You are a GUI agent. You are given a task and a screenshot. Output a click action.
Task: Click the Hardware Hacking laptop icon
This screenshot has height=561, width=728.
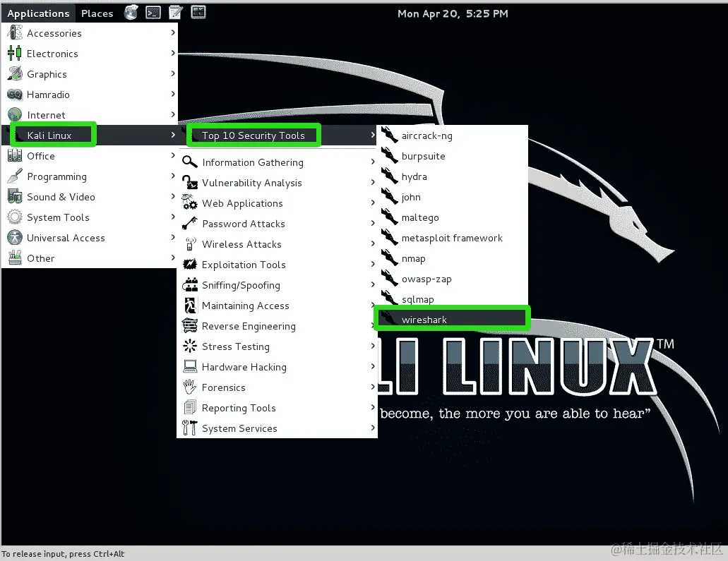tap(189, 366)
